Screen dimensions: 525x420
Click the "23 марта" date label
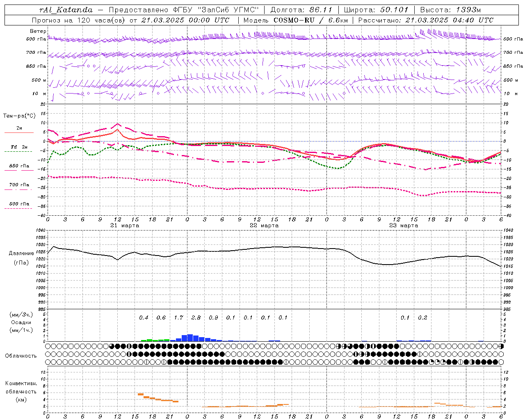[x=404, y=226]
